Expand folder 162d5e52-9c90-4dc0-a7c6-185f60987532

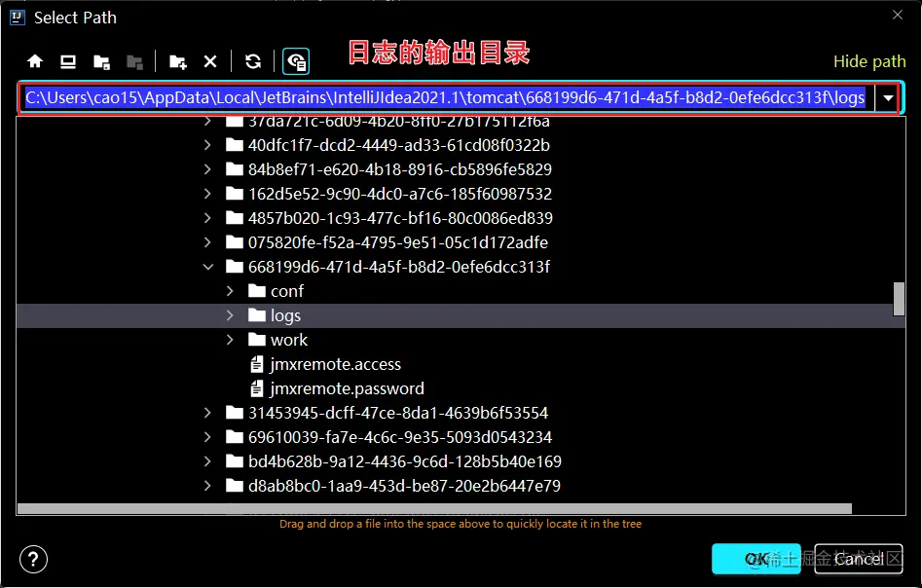coord(207,194)
